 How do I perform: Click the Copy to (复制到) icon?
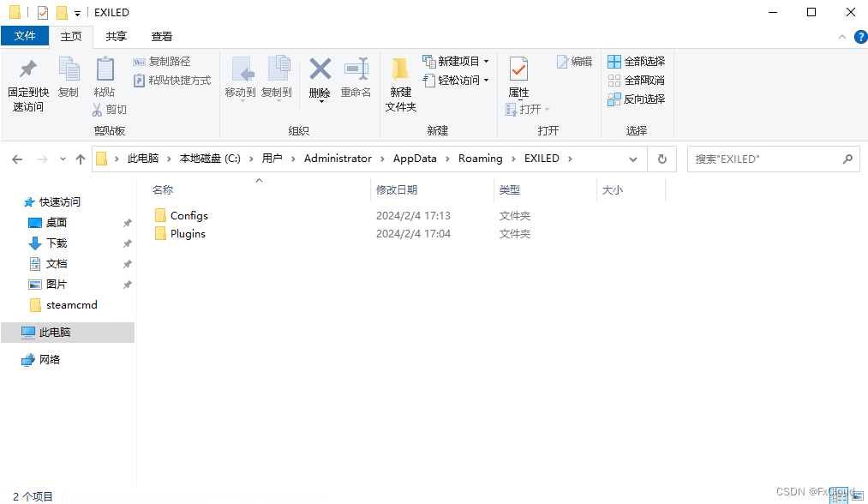click(x=278, y=69)
